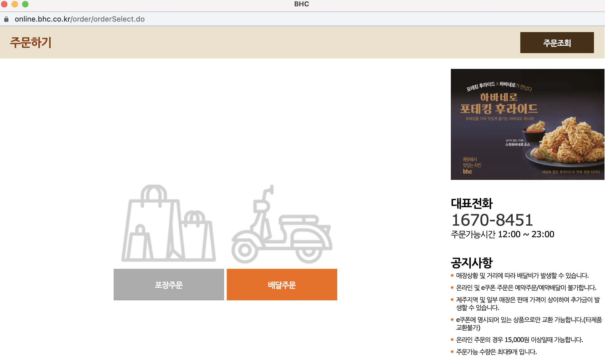Image resolution: width=605 pixels, height=364 pixels.
Task: Click the red close window button
Action: [x=4, y=4]
